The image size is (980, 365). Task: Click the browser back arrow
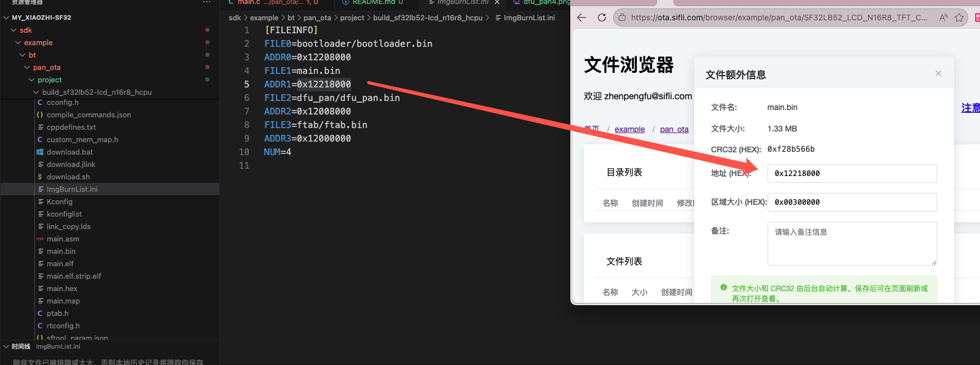pyautogui.click(x=582, y=17)
